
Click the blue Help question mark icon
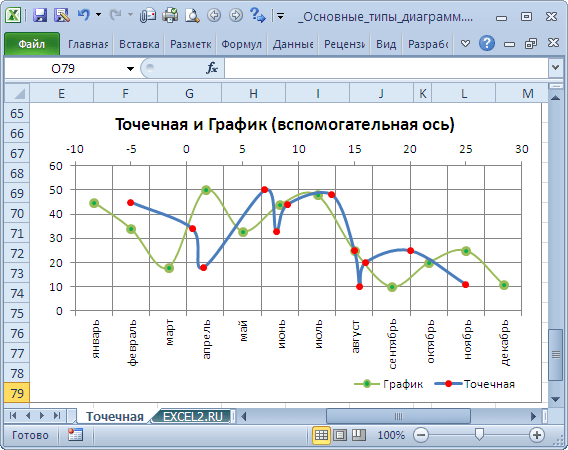(x=486, y=43)
